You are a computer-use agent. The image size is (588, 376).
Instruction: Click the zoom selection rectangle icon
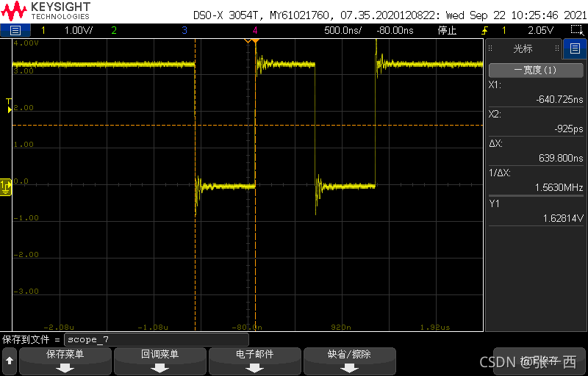click(576, 30)
